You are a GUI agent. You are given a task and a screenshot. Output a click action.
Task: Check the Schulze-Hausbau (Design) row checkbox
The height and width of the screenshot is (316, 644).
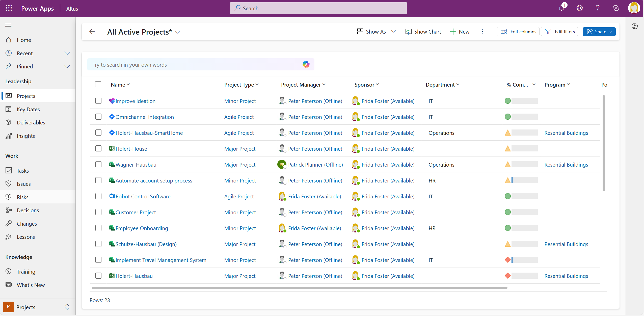(x=98, y=244)
